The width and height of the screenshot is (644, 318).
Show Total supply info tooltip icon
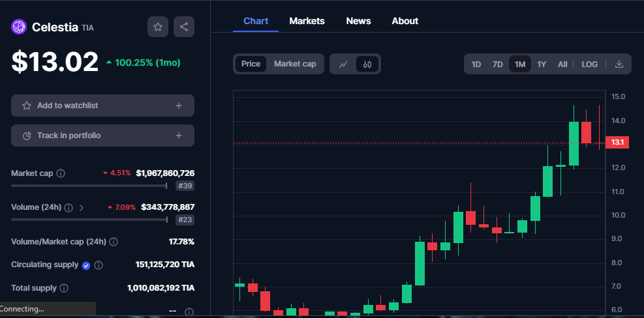pyautogui.click(x=64, y=288)
